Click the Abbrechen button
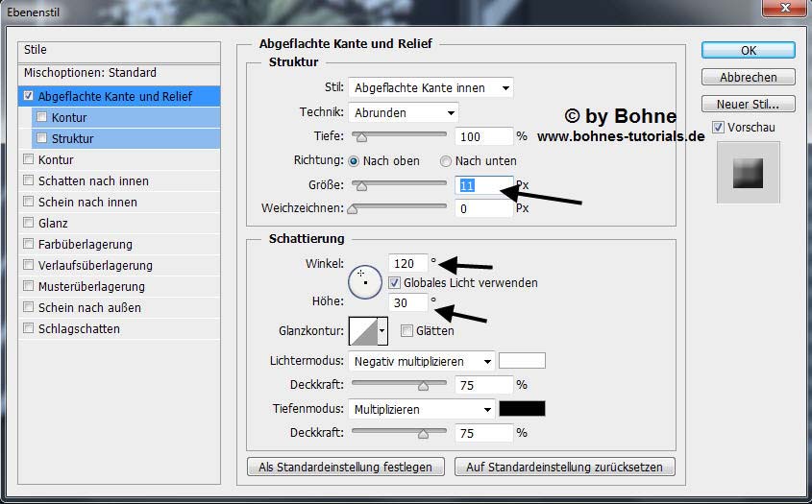Image resolution: width=812 pixels, height=504 pixels. point(749,77)
